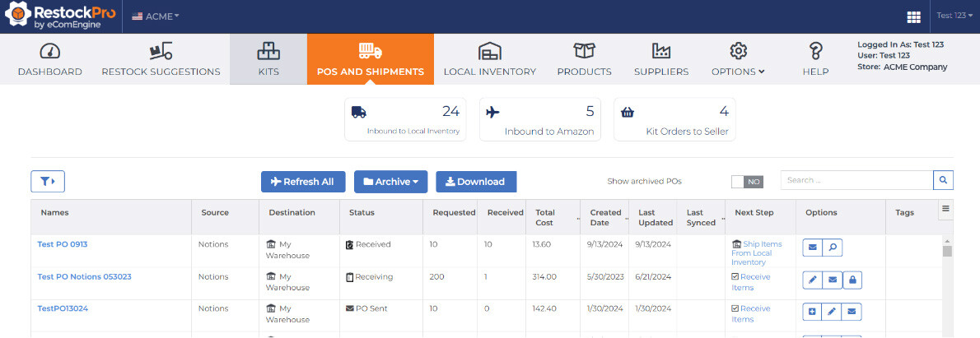Expand the filter panel button

click(48, 182)
